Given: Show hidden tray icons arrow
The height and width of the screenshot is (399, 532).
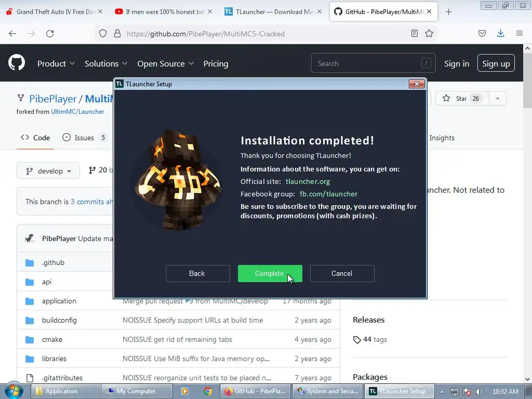Looking at the screenshot, I should click(x=442, y=392).
